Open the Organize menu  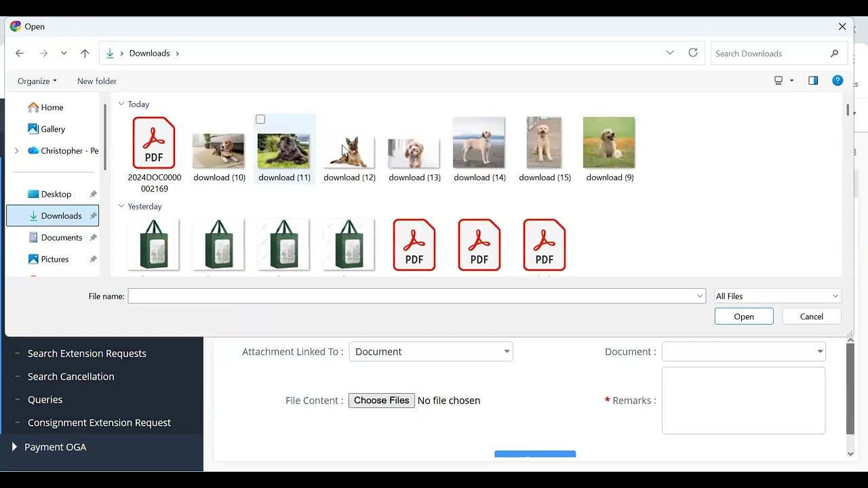click(x=37, y=81)
